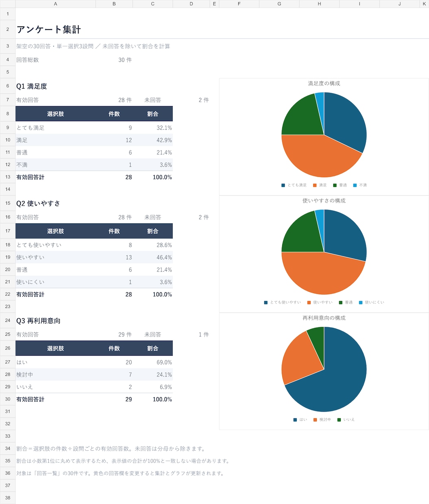Click subtitle cell starting 架空の30回答
The image size is (429, 504).
93,46
